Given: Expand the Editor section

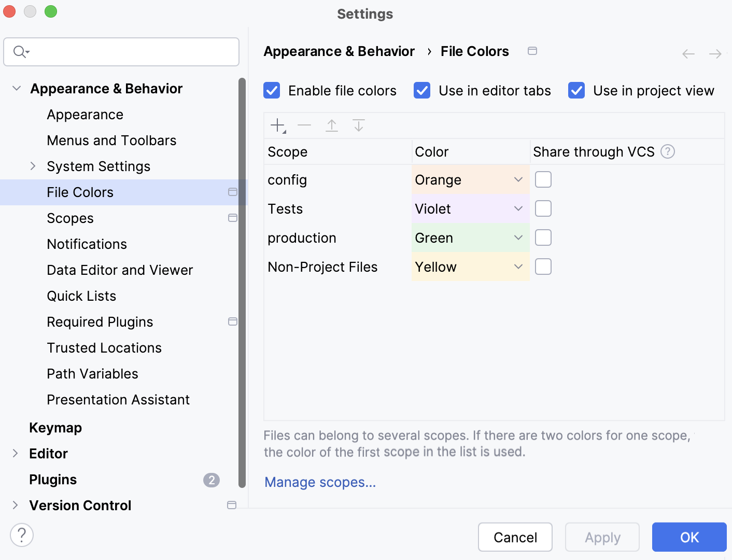Looking at the screenshot, I should point(16,453).
